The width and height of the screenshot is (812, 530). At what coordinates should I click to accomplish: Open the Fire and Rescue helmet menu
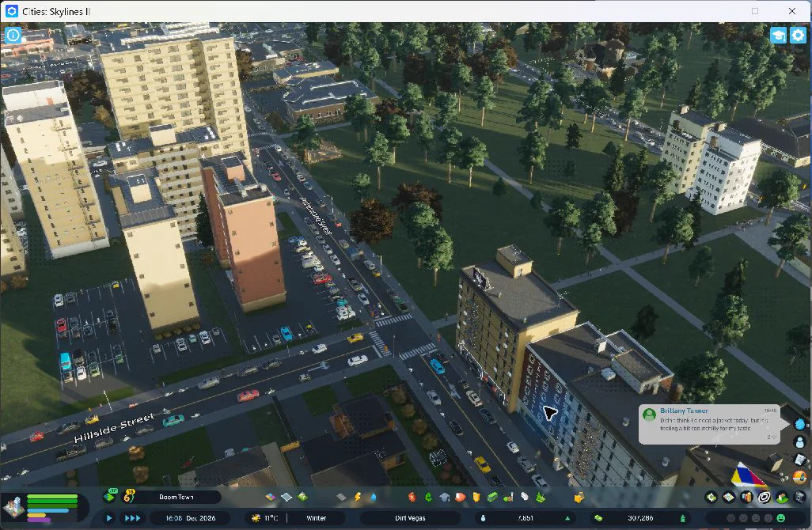[x=461, y=497]
